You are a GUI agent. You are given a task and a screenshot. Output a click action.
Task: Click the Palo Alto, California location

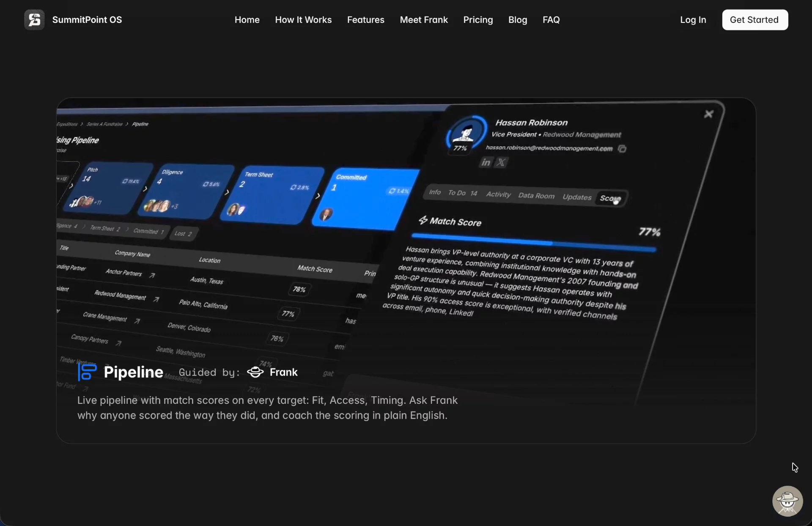(203, 304)
